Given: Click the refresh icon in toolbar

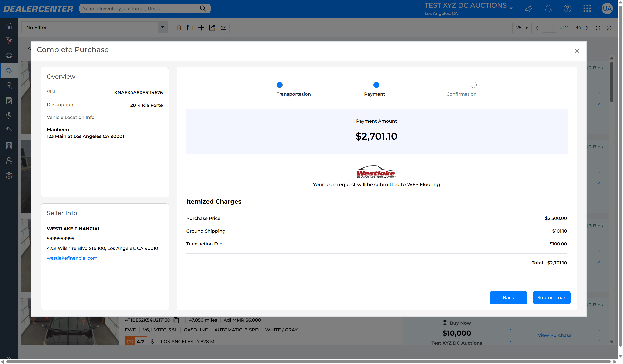Looking at the screenshot, I should [598, 28].
